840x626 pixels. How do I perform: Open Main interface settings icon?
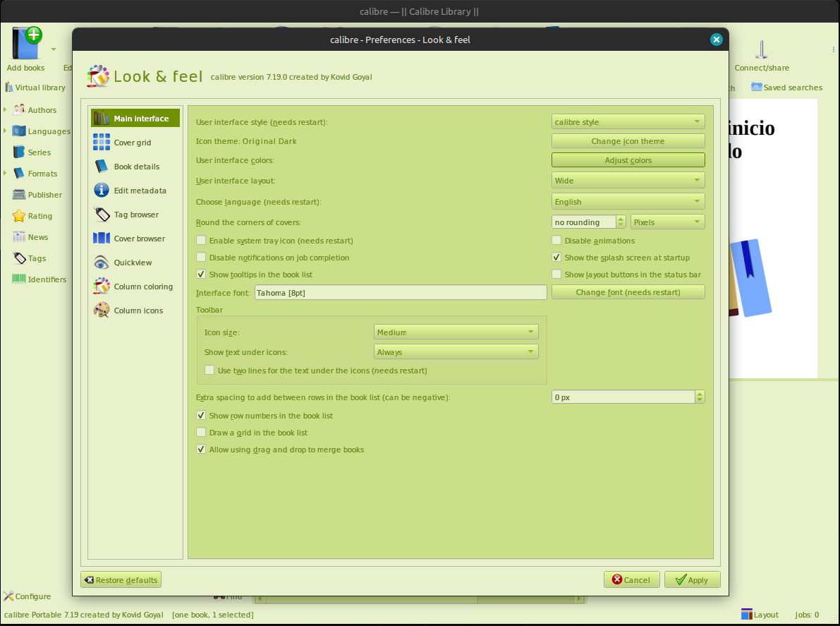click(x=102, y=118)
